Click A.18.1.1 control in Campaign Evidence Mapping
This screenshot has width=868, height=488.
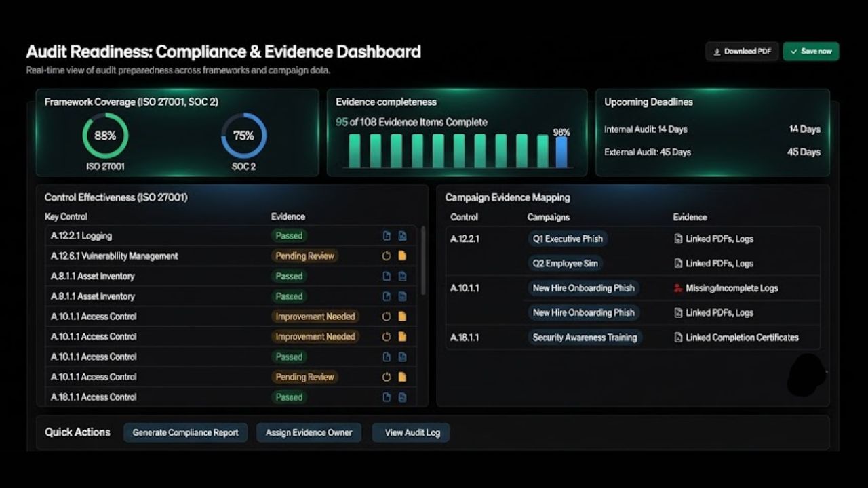(x=465, y=338)
